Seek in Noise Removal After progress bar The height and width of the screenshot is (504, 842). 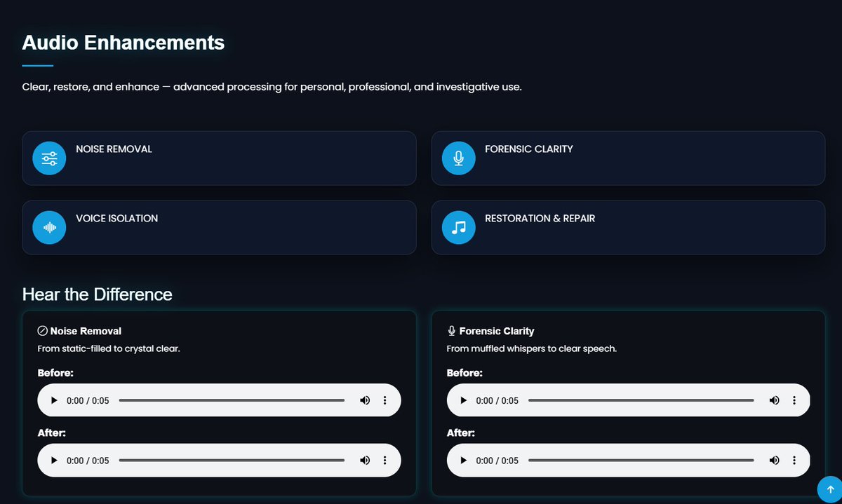coord(232,461)
